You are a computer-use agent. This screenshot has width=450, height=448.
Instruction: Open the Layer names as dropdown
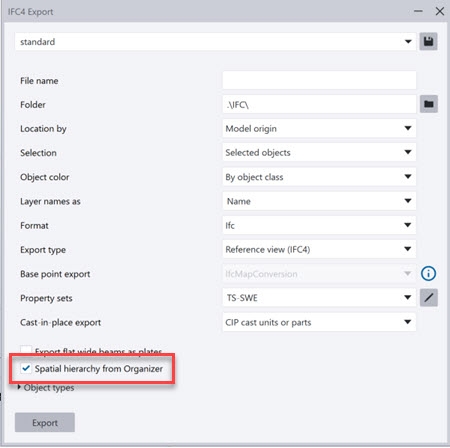point(319,201)
